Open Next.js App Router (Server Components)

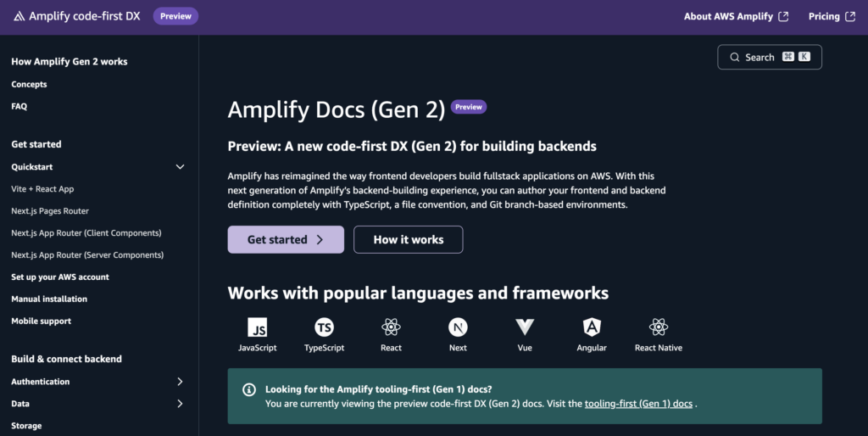(x=87, y=255)
